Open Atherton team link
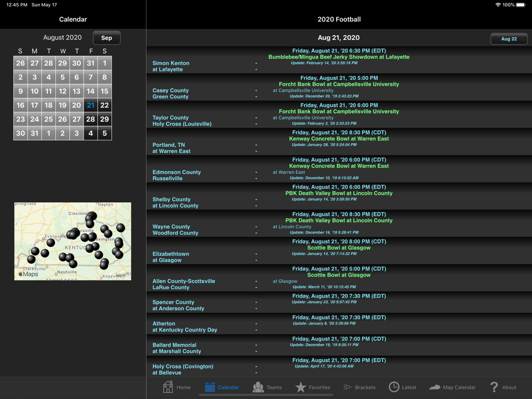The image size is (532, 399). 163,323
